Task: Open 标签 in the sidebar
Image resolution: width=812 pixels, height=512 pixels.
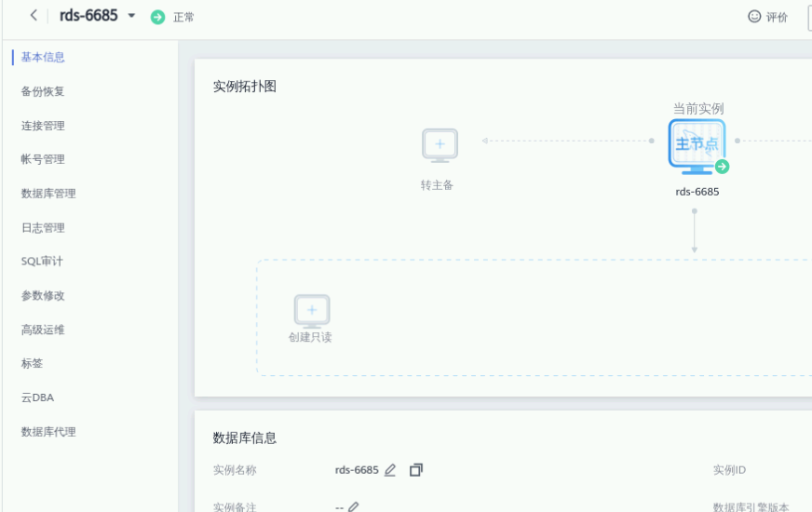Action: coord(32,363)
